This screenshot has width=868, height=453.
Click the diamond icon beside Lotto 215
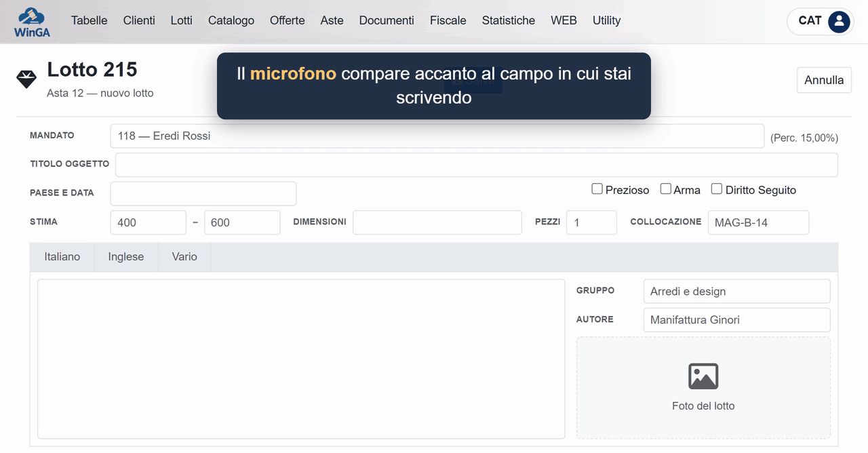[26, 79]
